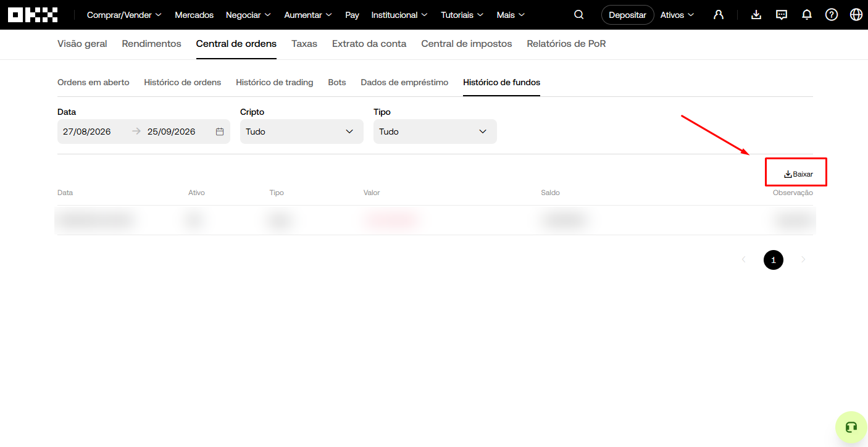Viewport: 868px width, 447px height.
Task: Click the Observação column header
Action: point(793,193)
